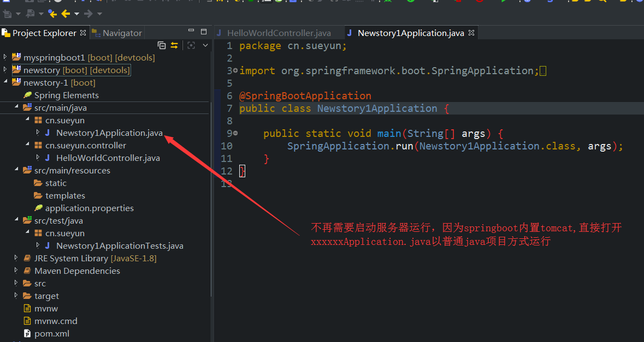This screenshot has width=644, height=342.
Task: Minimize the Project Explorer view
Action: point(191,31)
